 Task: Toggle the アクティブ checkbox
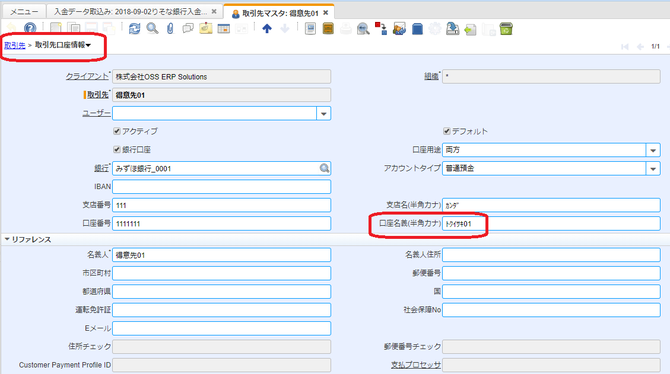pyautogui.click(x=117, y=131)
